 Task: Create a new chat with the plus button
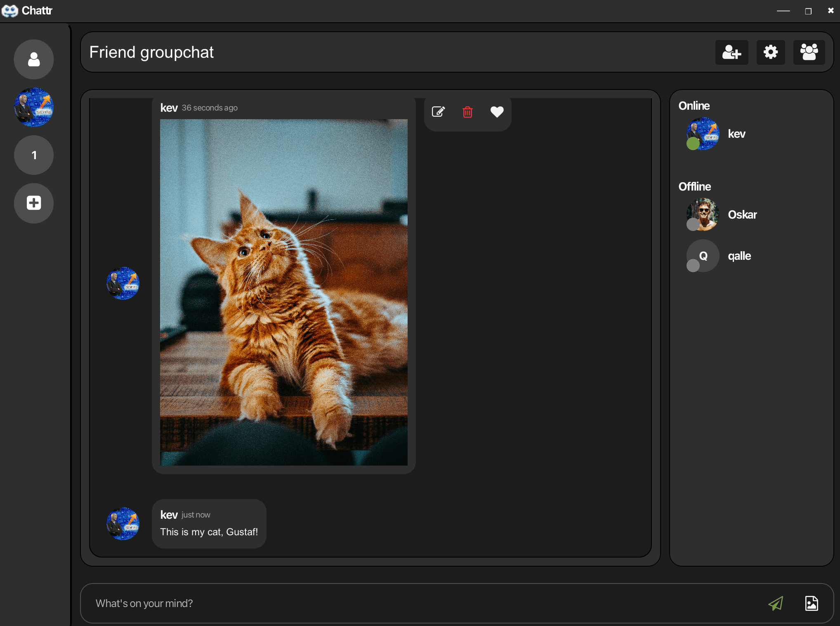tap(33, 203)
